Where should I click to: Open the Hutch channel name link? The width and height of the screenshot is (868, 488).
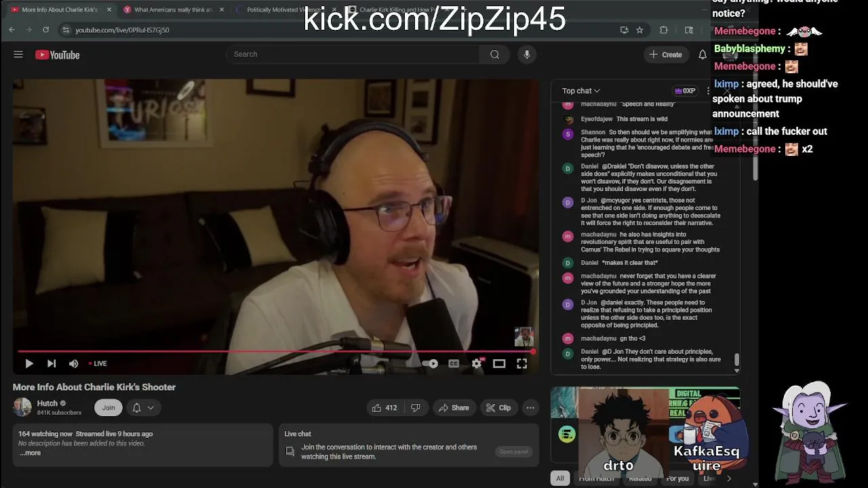point(47,403)
